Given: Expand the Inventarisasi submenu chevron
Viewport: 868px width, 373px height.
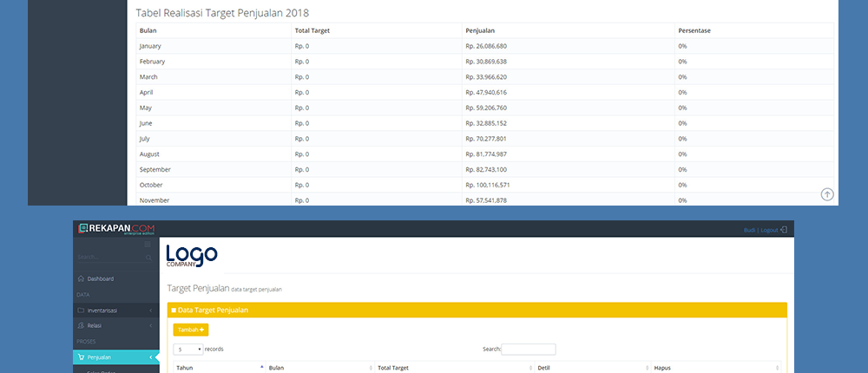Looking at the screenshot, I should click(151, 310).
